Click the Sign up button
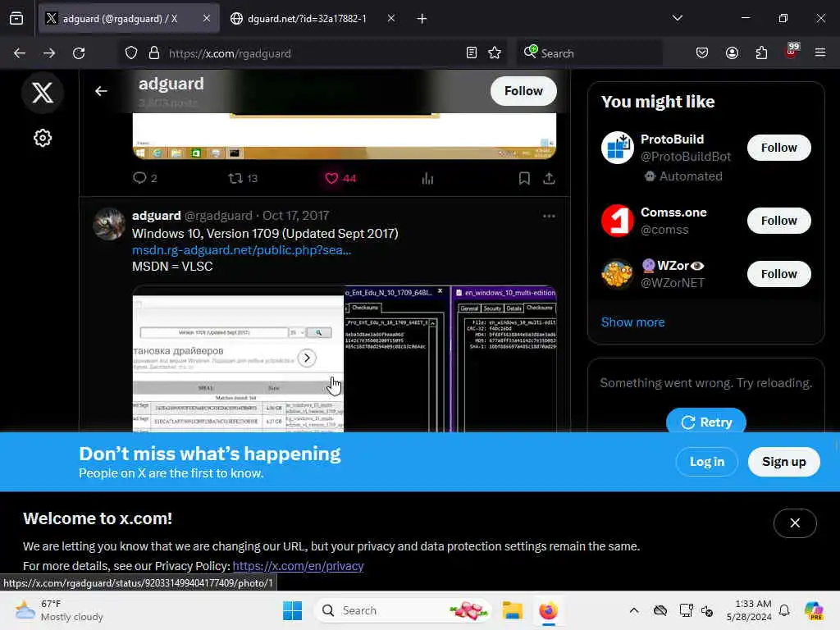Screen dimensions: 840x630 tap(783, 462)
